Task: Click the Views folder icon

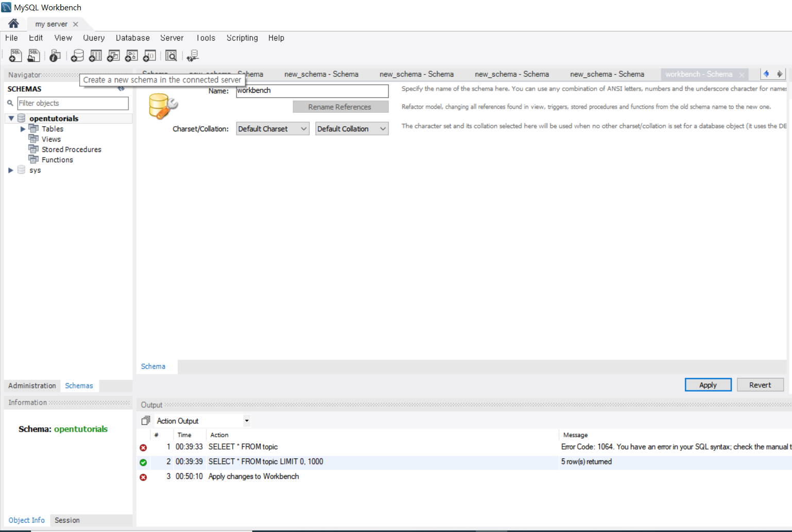Action: pyautogui.click(x=33, y=139)
